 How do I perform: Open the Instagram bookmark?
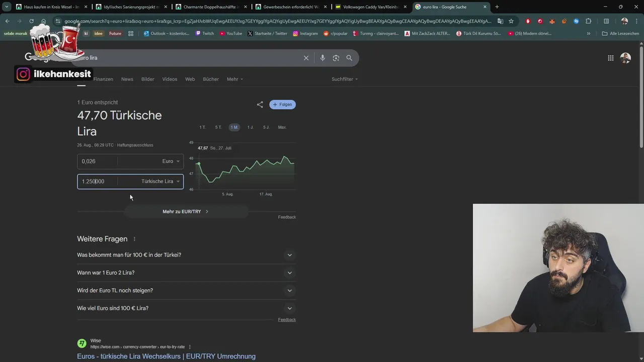click(305, 34)
